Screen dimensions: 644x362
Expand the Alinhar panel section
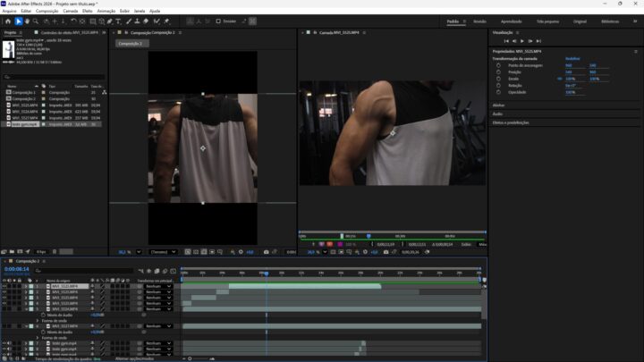(498, 105)
